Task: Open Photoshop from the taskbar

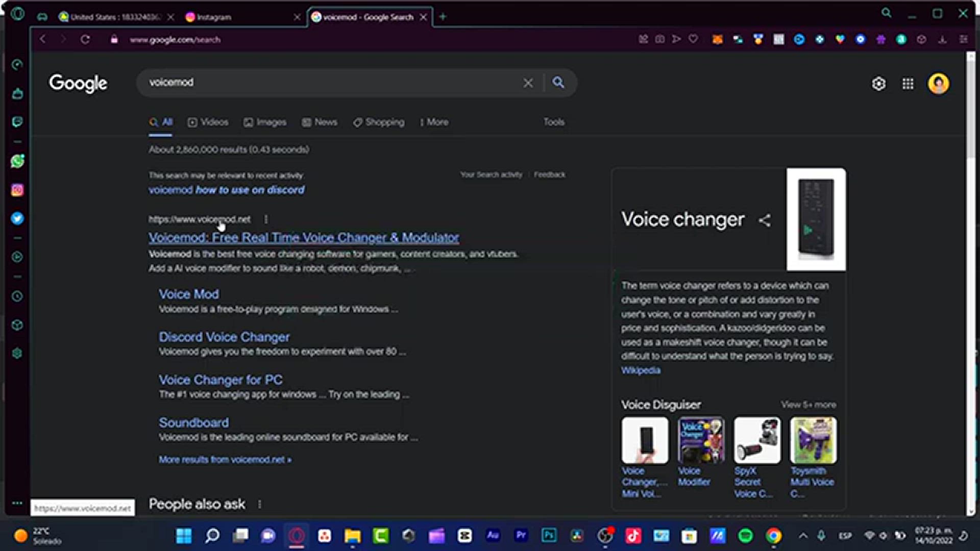Action: pyautogui.click(x=549, y=536)
